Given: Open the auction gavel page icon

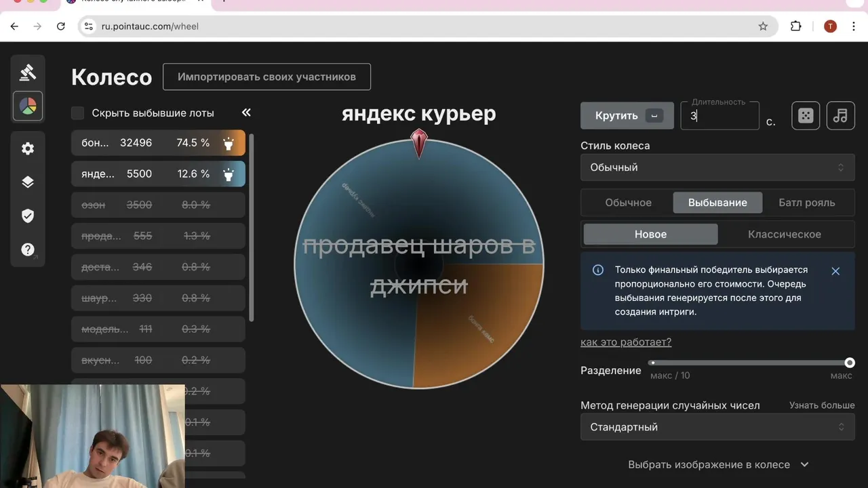Looking at the screenshot, I should [x=28, y=72].
